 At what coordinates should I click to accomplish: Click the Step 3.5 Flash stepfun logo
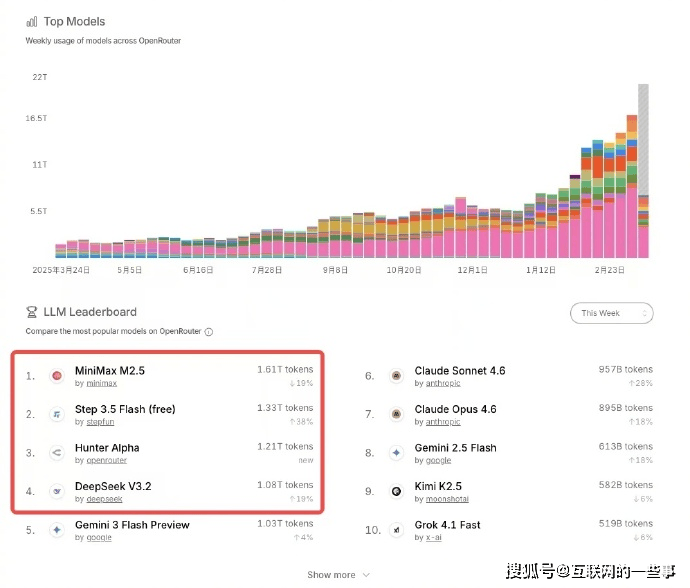[x=57, y=414]
